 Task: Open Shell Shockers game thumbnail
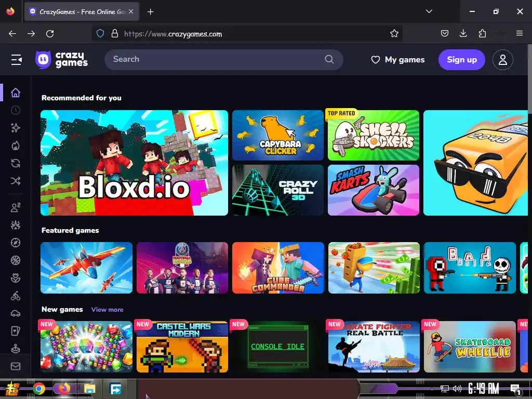pos(374,136)
